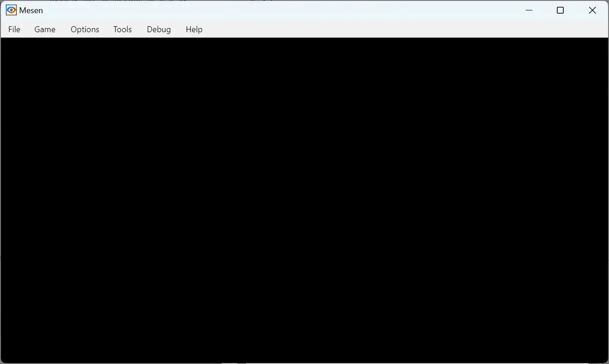
Task: Close the Mesen emulator
Action: tap(592, 10)
